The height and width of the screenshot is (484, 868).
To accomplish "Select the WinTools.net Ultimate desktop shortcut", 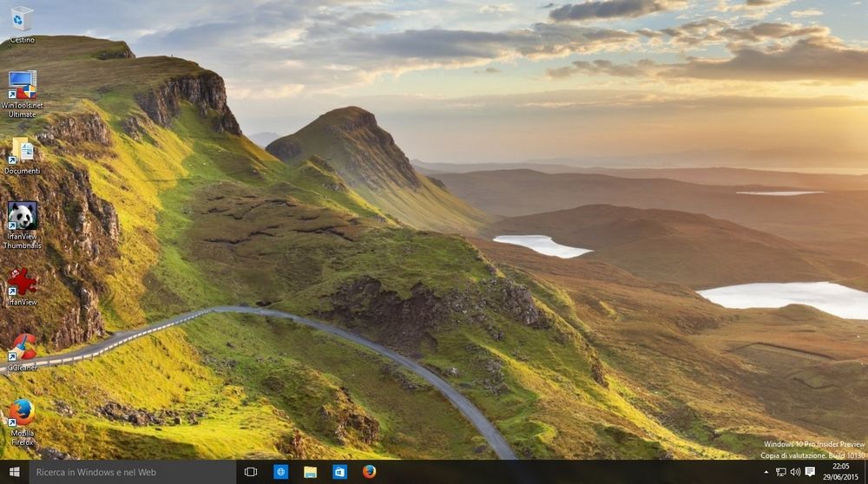I will pyautogui.click(x=22, y=87).
